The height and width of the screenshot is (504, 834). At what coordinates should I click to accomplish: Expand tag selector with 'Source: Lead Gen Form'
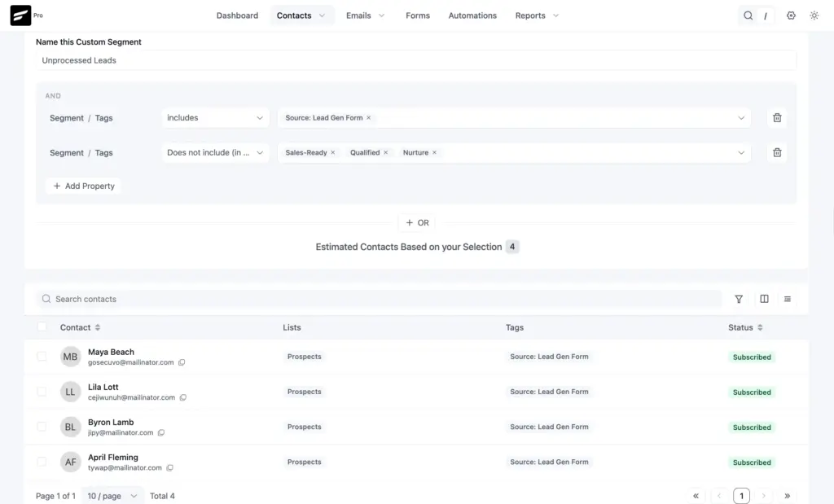(x=741, y=117)
